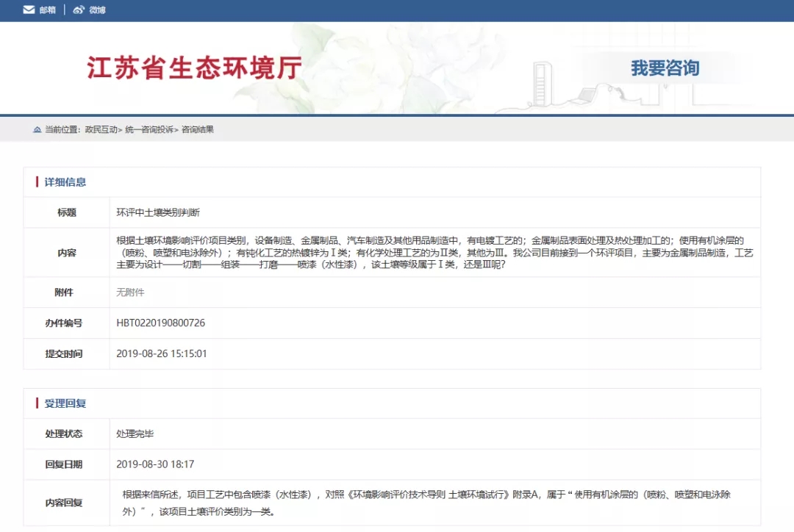
Task: Click the 处理状态 row label
Action: tap(64, 434)
